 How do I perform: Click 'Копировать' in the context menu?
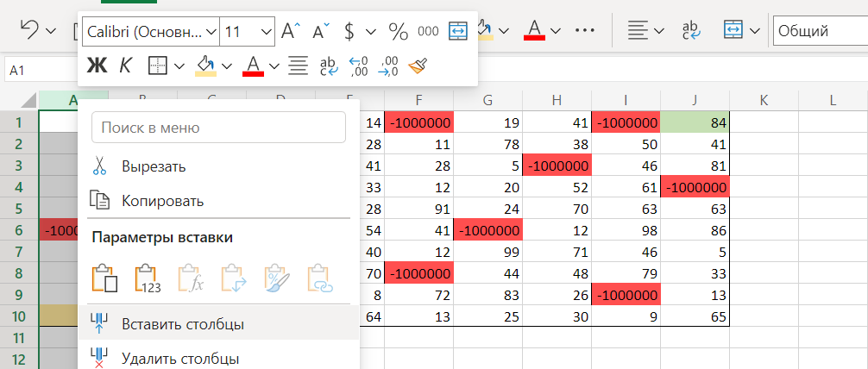coord(162,201)
